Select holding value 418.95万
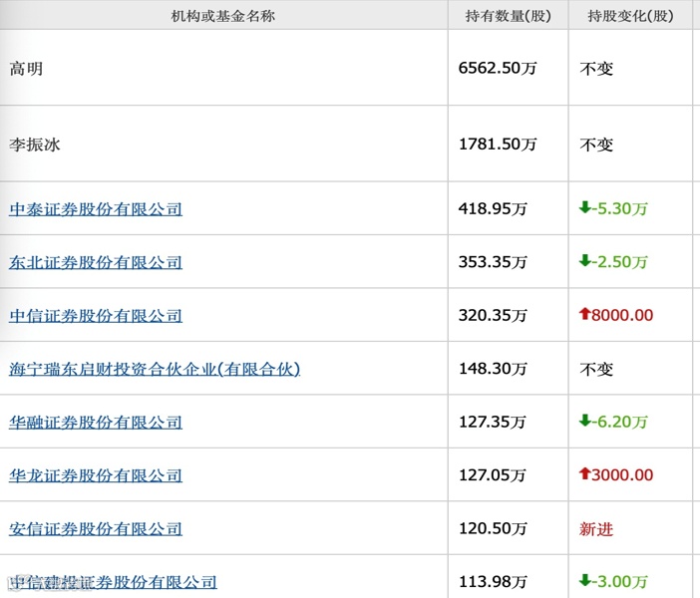 coord(493,208)
